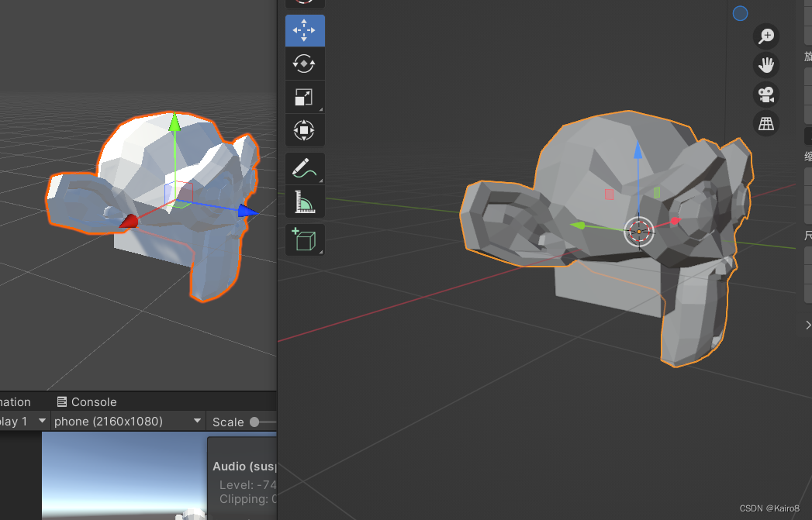The height and width of the screenshot is (520, 812).
Task: Click the green Y-axis arrow in Unity gizmo
Action: [174, 122]
